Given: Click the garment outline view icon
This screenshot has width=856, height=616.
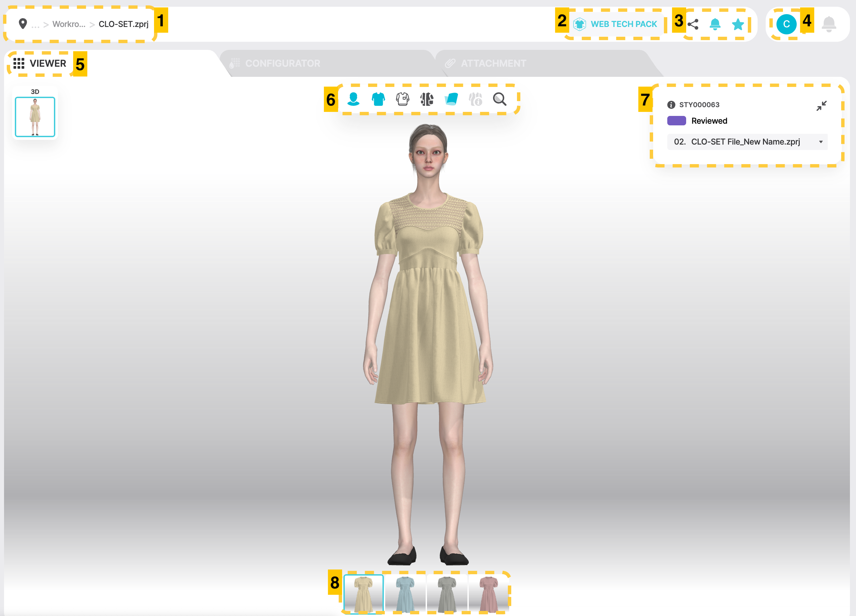Looking at the screenshot, I should tap(403, 99).
